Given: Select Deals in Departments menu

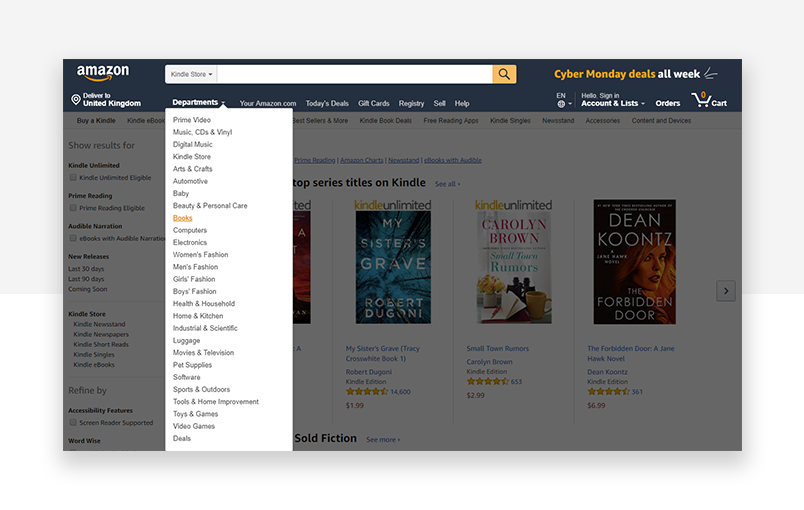Looking at the screenshot, I should [182, 439].
